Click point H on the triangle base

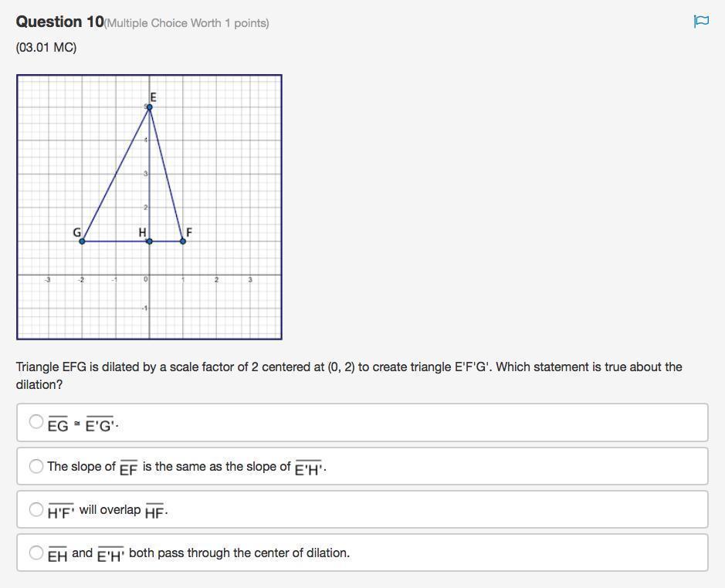(x=150, y=241)
